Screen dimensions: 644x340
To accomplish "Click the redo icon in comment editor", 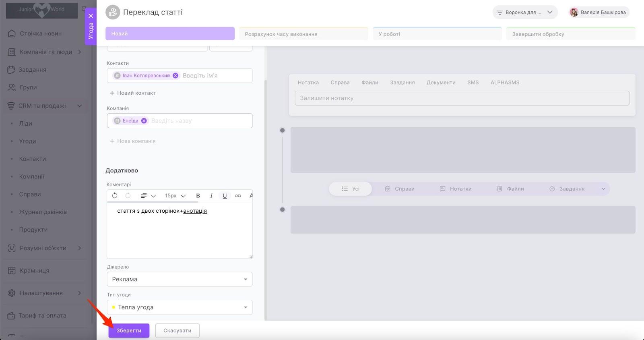I will 128,196.
